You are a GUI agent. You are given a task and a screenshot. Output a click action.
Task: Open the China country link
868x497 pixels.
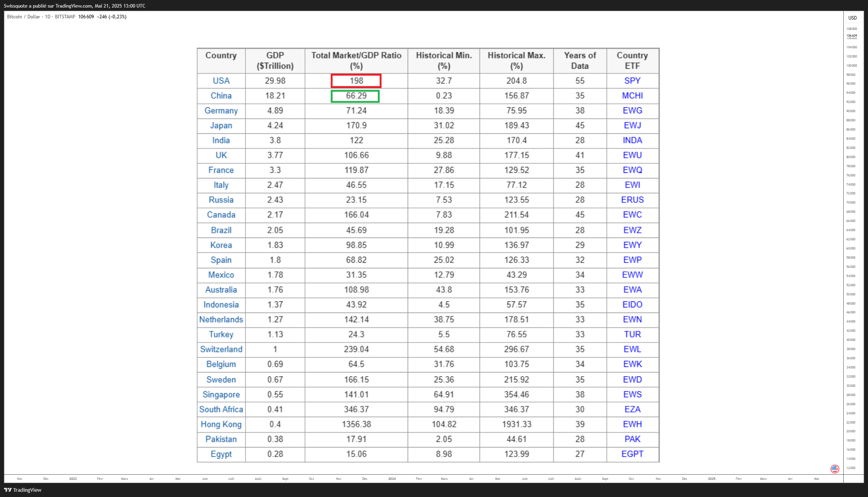[221, 96]
